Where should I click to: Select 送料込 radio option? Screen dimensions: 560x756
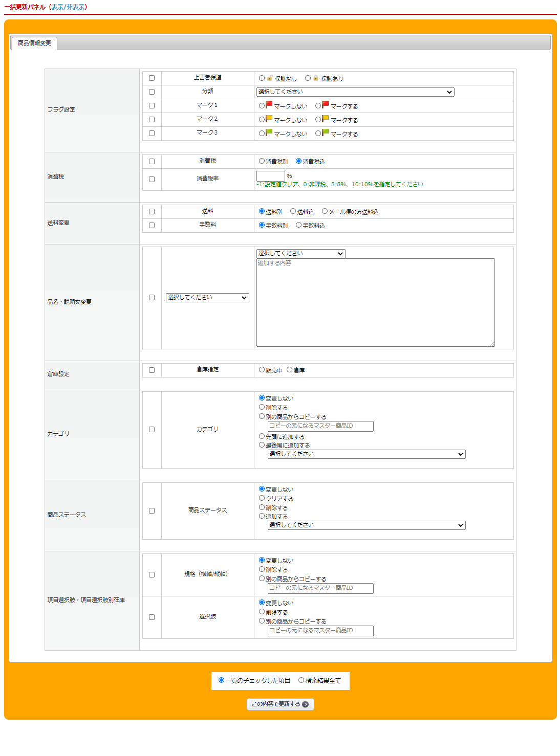[293, 211]
